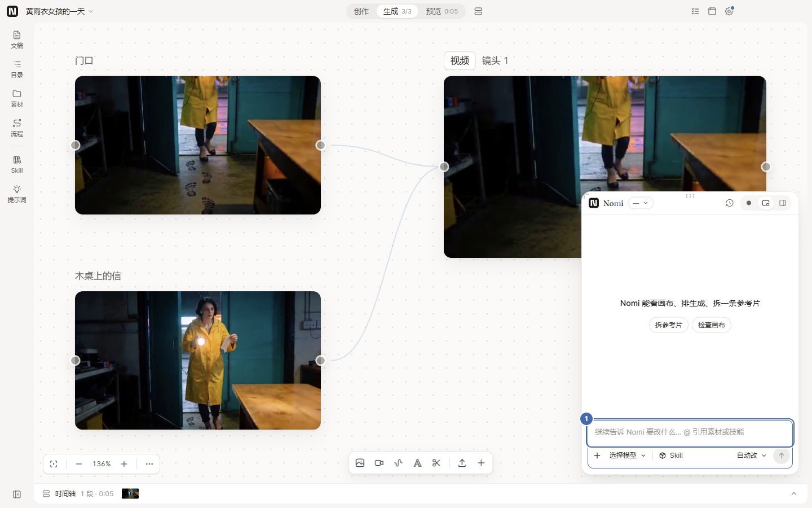Click the add image tool in bottom toolbar
The width and height of the screenshot is (812, 508).
[360, 463]
